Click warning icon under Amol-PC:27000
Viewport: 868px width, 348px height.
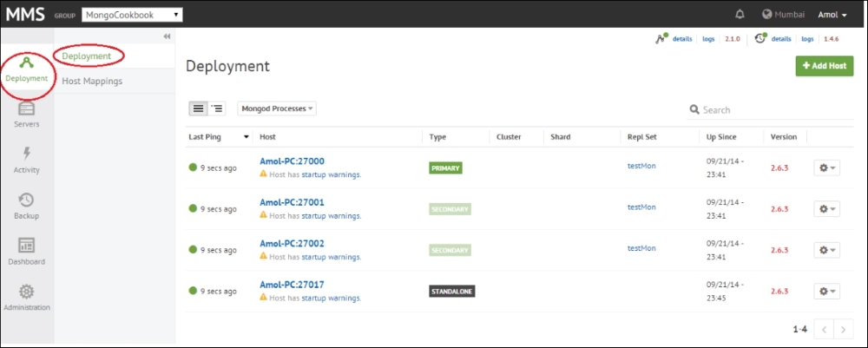(x=264, y=174)
